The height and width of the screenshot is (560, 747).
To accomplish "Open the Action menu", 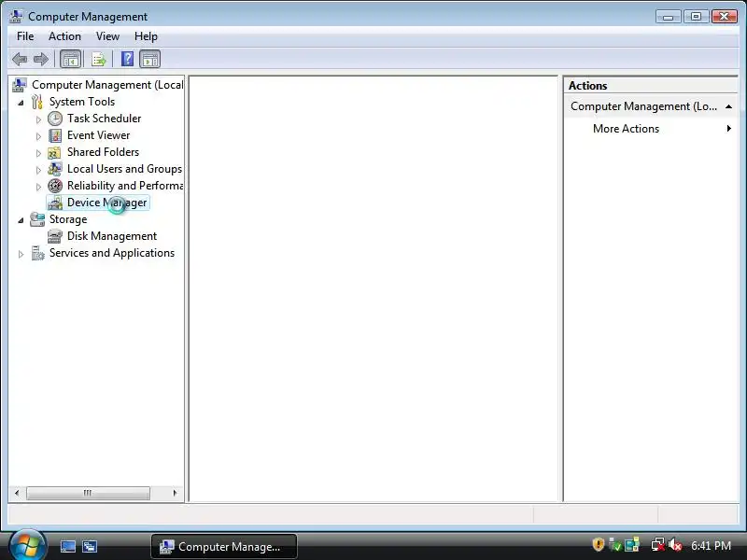I will click(64, 36).
